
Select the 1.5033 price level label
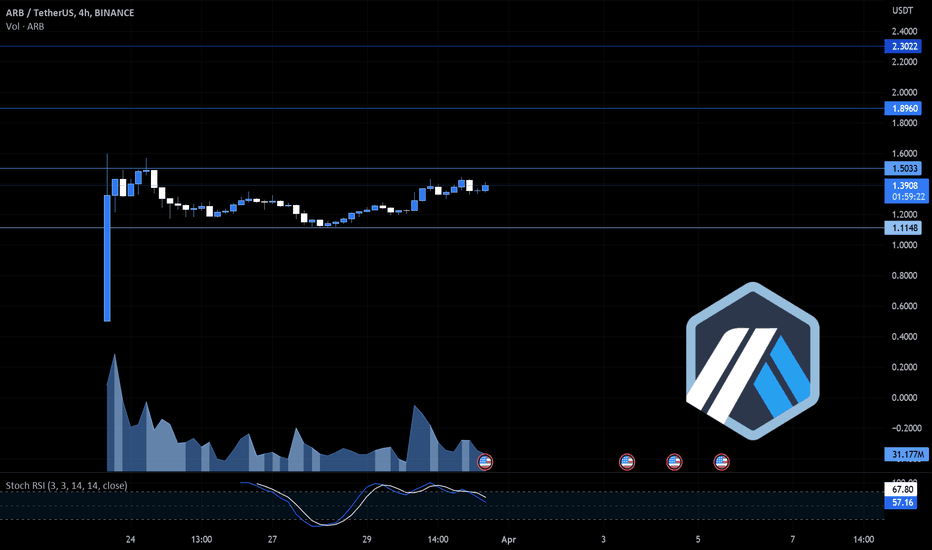(903, 168)
